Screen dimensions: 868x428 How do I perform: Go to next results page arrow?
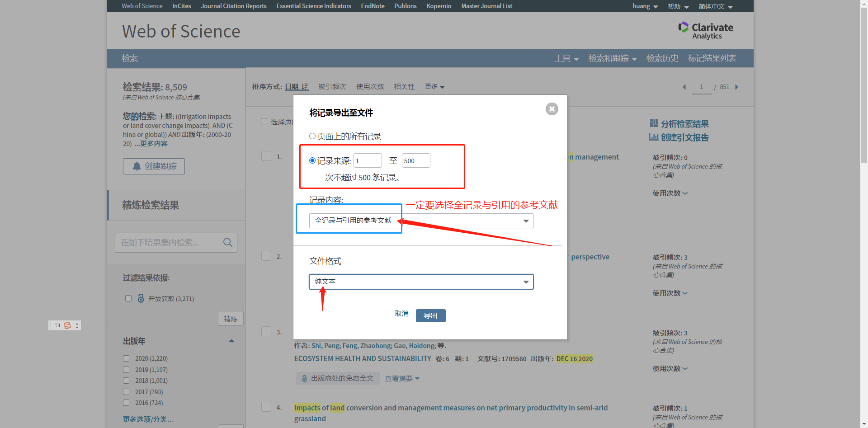pyautogui.click(x=737, y=87)
